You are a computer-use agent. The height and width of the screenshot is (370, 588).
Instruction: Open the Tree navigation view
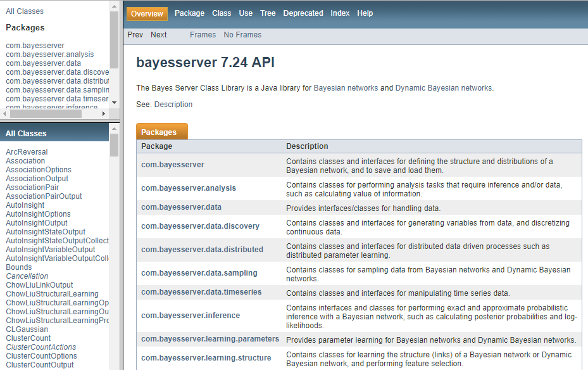(267, 13)
